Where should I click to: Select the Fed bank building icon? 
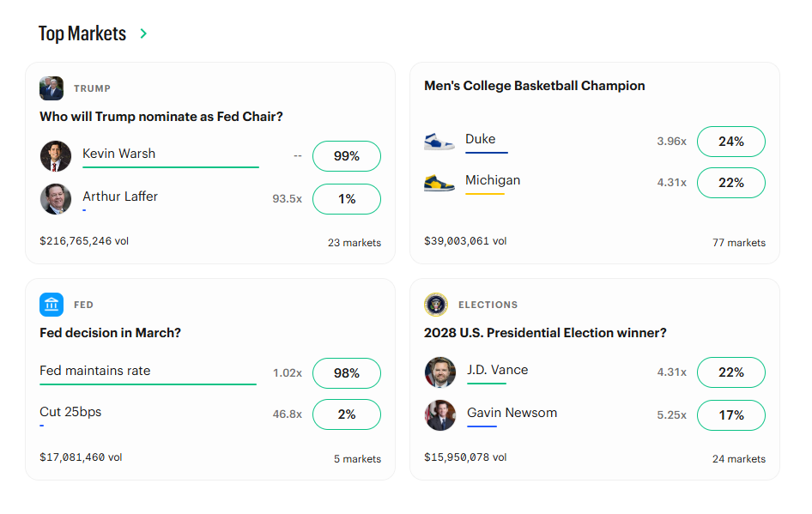(51, 305)
